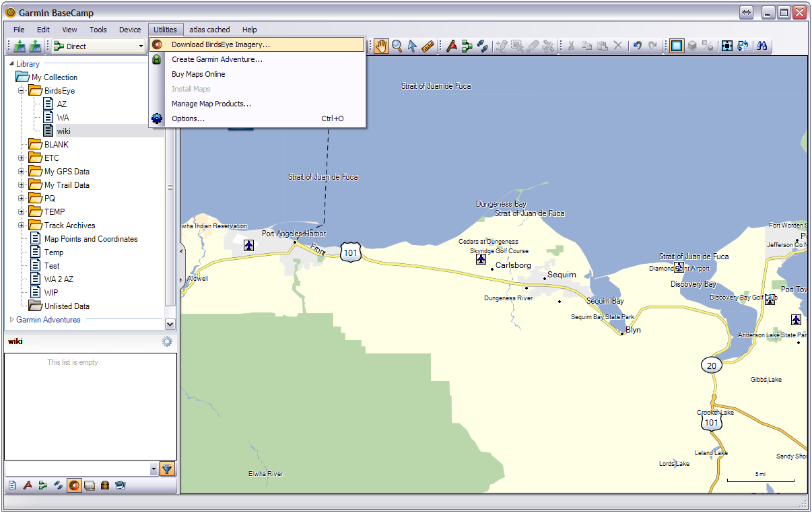Select the Zoom magnifier tool
This screenshot has width=812, height=513.
point(397,46)
